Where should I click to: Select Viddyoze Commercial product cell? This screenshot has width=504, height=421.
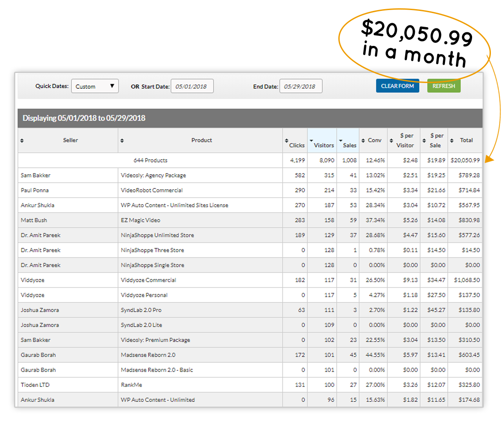[x=200, y=280]
